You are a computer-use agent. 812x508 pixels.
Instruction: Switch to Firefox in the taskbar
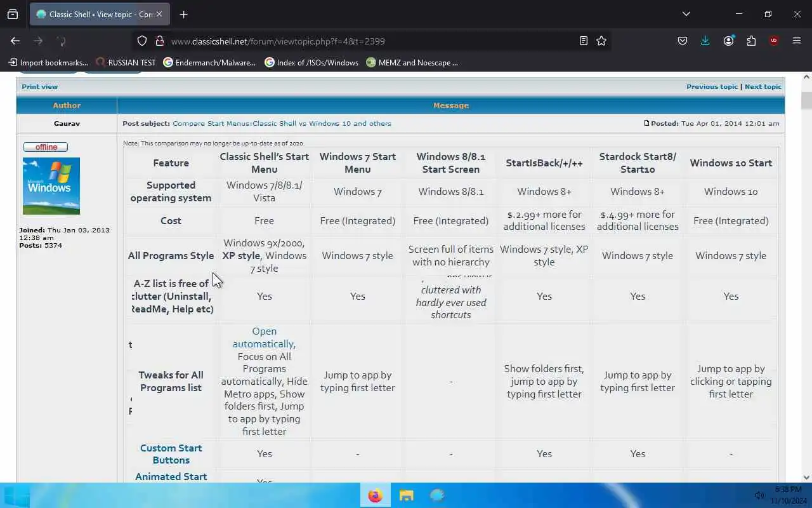[376, 495]
